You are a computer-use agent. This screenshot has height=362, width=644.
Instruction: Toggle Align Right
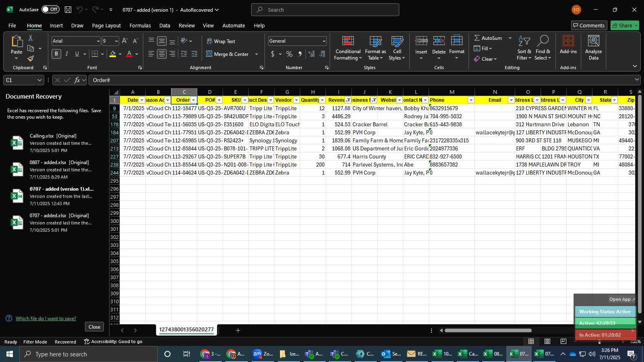pyautogui.click(x=172, y=54)
